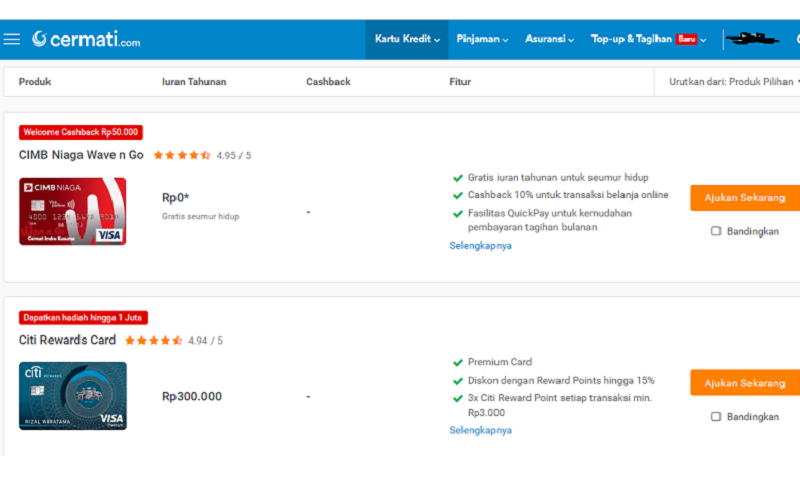Viewport: 800px width, 480px height.
Task: Open Selengkapnya link under CIMB Niaga features
Action: click(480, 245)
